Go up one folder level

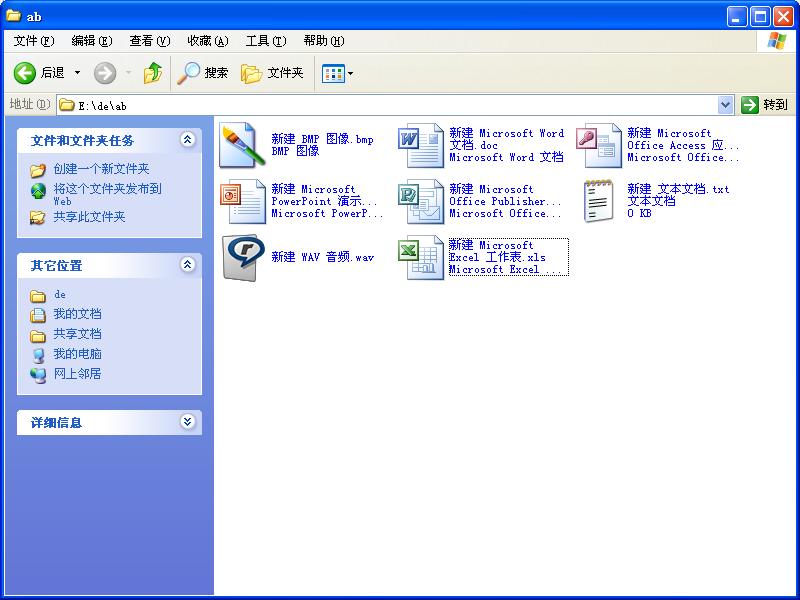[x=153, y=73]
